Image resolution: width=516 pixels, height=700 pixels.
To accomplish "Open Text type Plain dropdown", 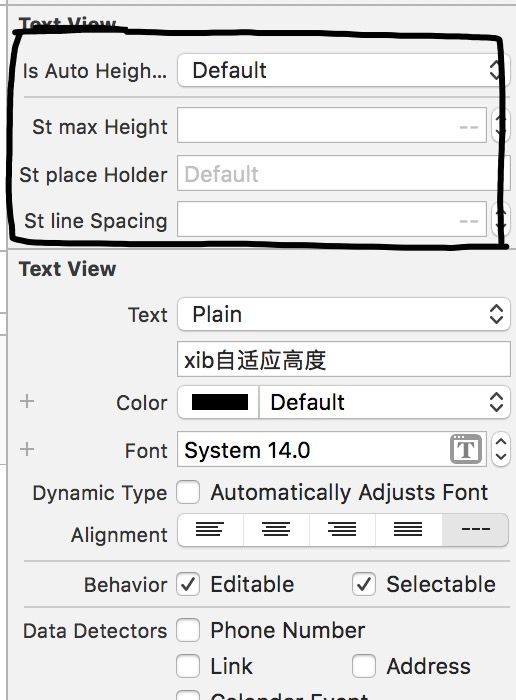I will [x=344, y=314].
